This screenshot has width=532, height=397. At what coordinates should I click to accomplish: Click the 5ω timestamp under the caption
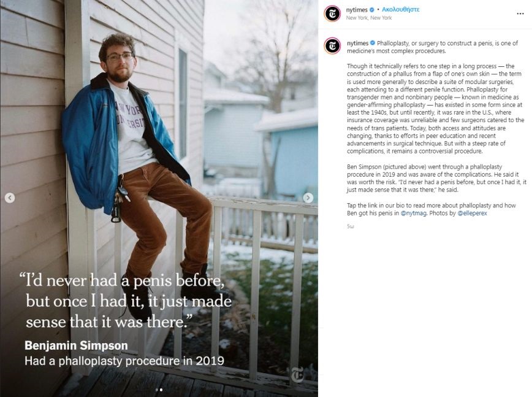click(x=351, y=226)
